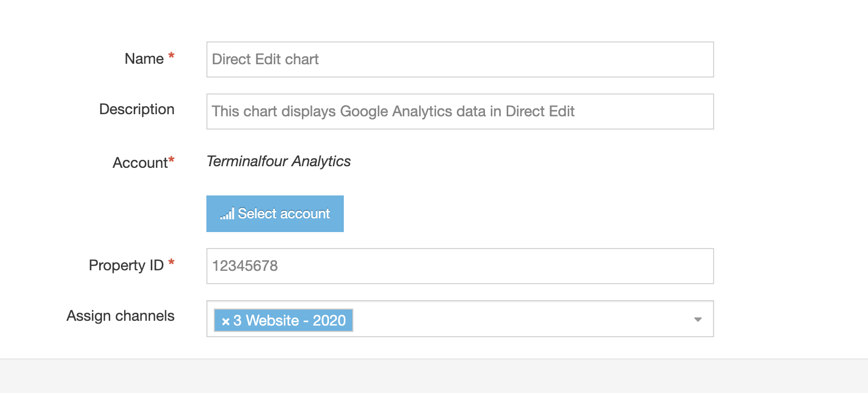Click the red asterisk beside Account
Image resolution: width=868 pixels, height=393 pixels.
point(171,160)
